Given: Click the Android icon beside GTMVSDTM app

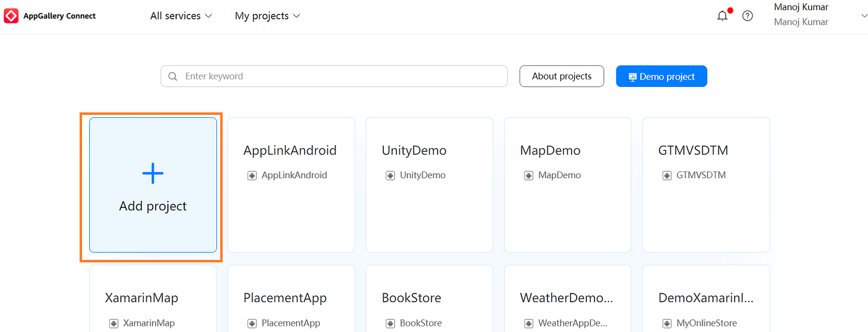Looking at the screenshot, I should pyautogui.click(x=666, y=176).
